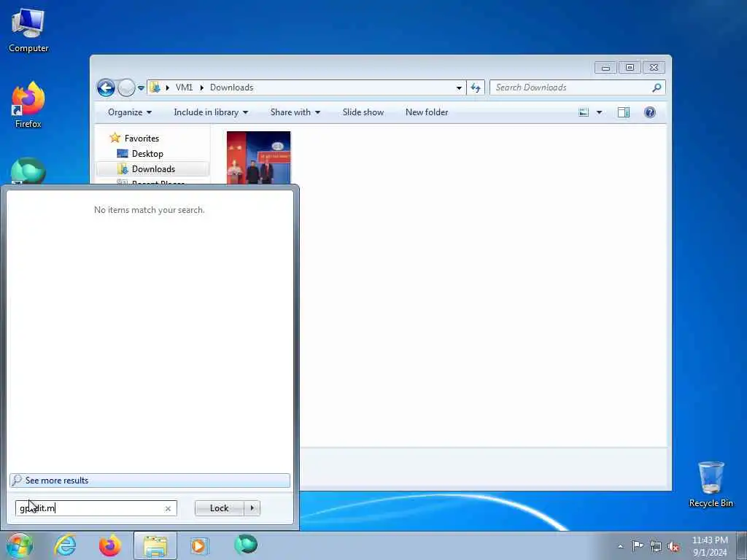Open the Action Center flag icon
The height and width of the screenshot is (560, 747).
pos(638,545)
